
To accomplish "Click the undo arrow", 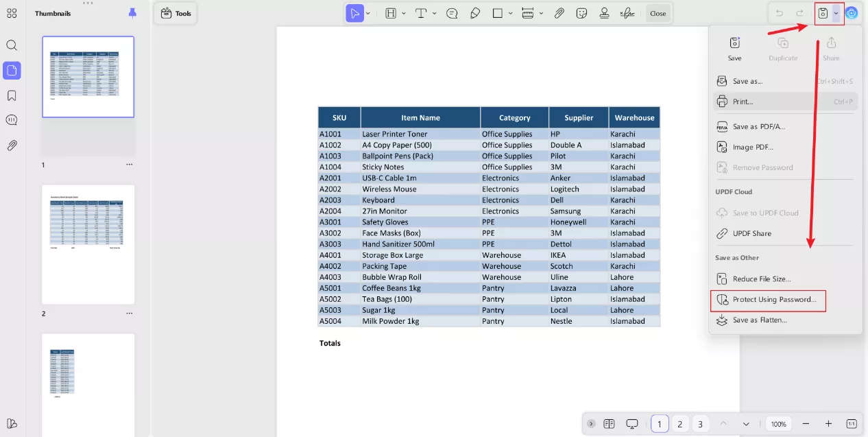I will 780,13.
